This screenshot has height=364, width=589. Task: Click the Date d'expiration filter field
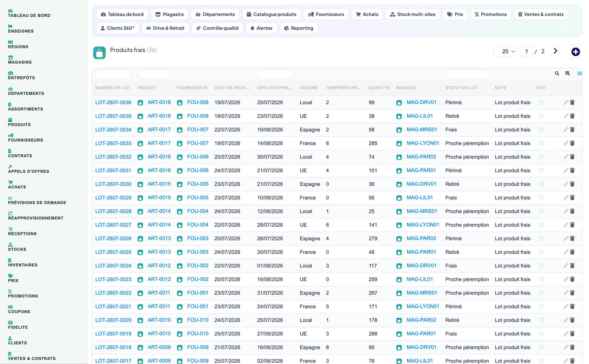(276, 74)
